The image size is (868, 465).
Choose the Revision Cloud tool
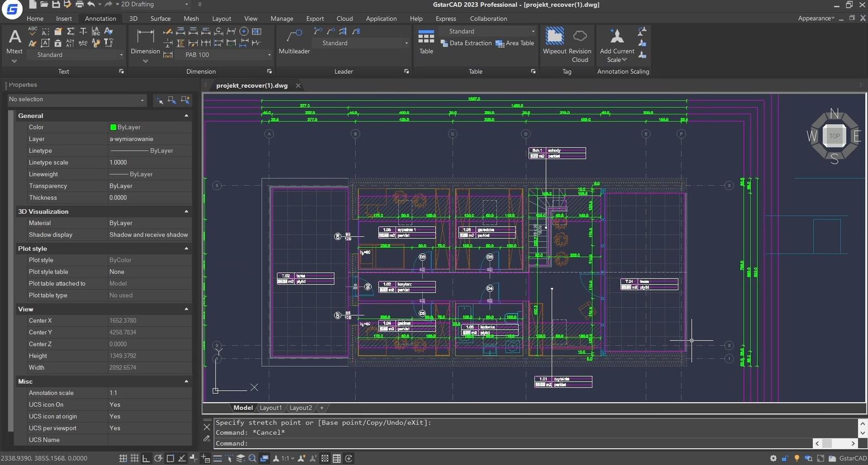coord(580,37)
